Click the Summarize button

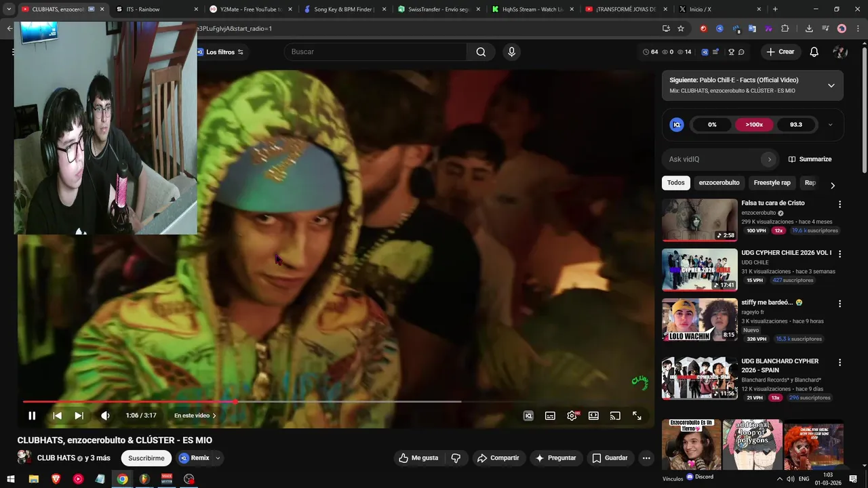coord(810,159)
